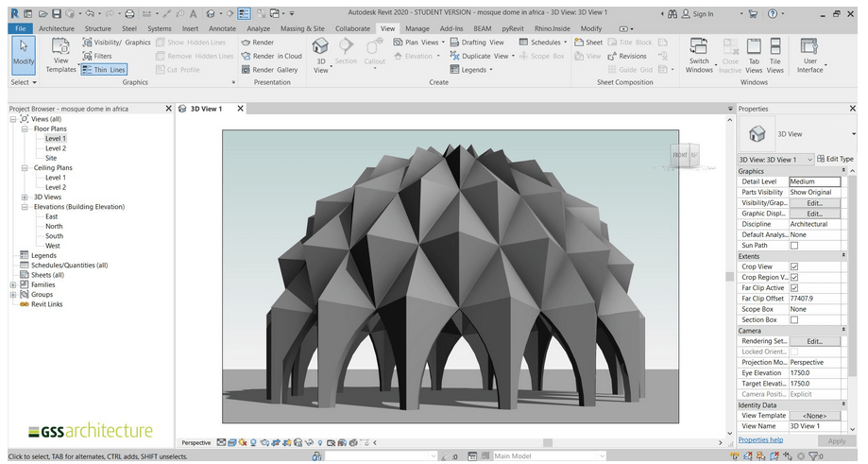Toggle the Thin Lines option
868x464 pixels.
pos(103,70)
